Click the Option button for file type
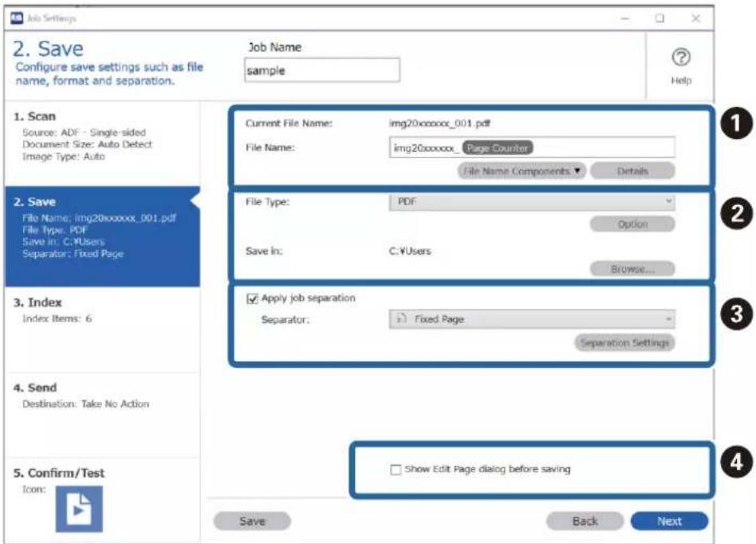Image resolution: width=756 pixels, height=544 pixels. click(632, 224)
